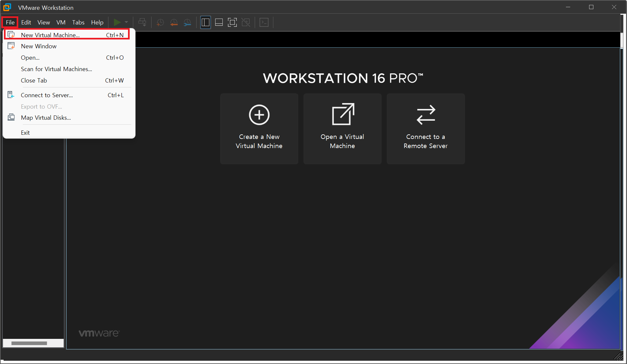This screenshot has width=627, height=364.
Task: Open the Edit menu
Action: (x=26, y=22)
